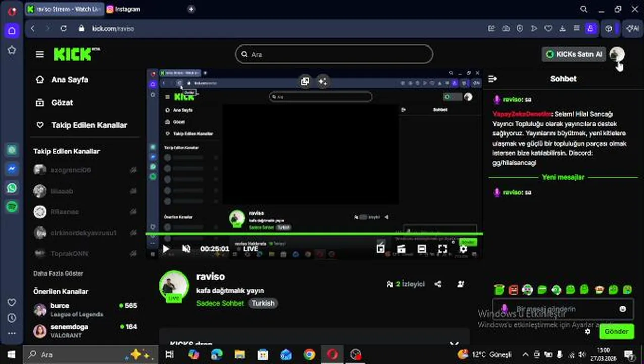Screen dimensions: 644x364
Task: Open Messenger in Opera sidebar
Action: tap(12, 169)
